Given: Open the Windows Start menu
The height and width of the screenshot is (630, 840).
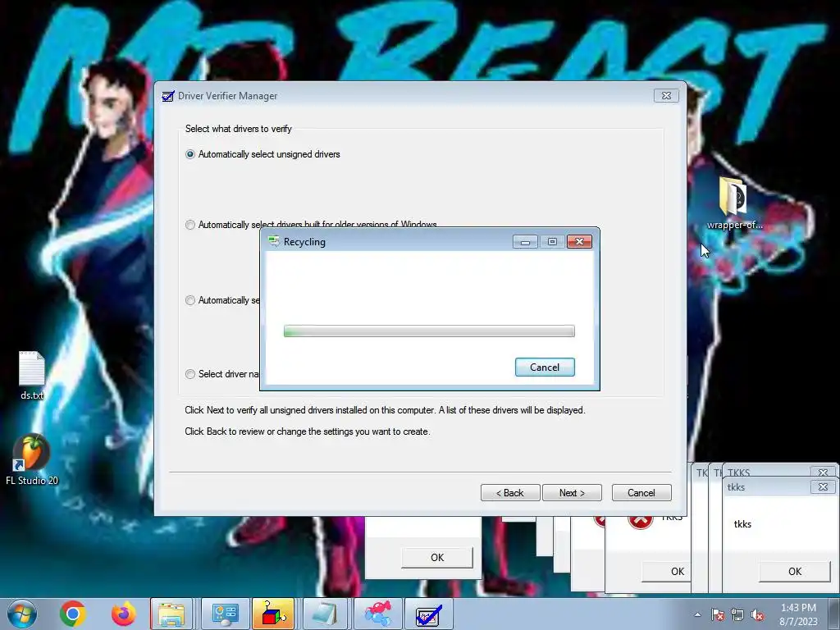Looking at the screenshot, I should tap(21, 614).
